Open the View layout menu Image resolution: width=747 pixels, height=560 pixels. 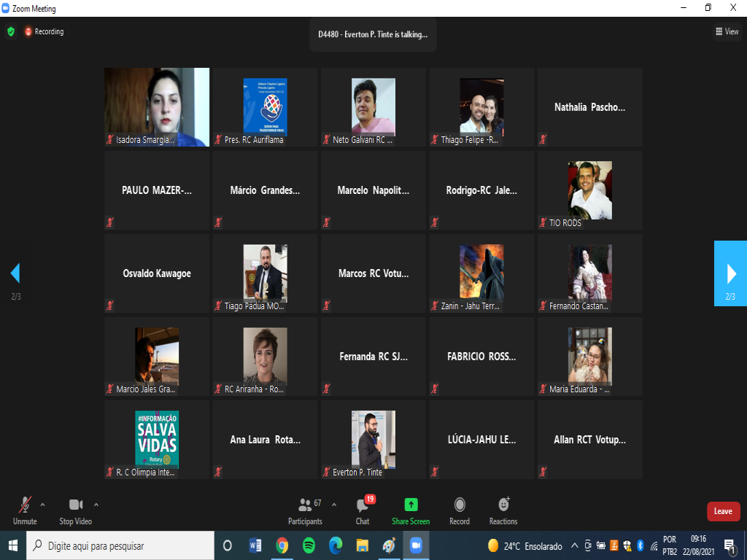coord(727,31)
